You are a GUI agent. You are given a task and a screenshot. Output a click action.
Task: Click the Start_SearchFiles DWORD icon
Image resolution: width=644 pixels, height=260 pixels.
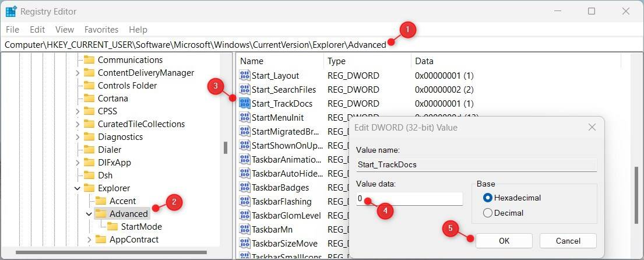[245, 90]
